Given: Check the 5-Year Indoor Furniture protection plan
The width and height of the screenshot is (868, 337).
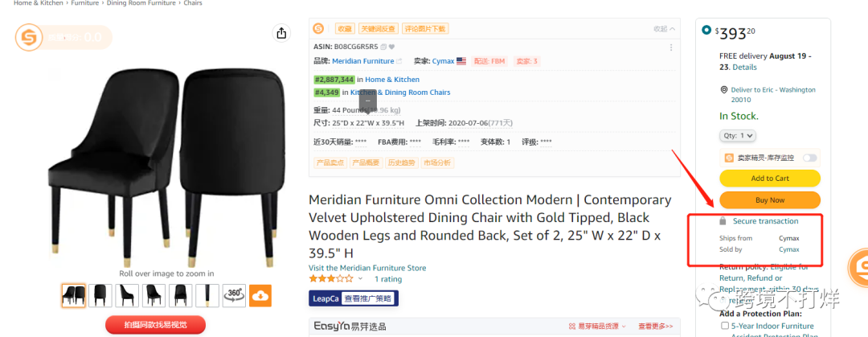Looking at the screenshot, I should 725,326.
